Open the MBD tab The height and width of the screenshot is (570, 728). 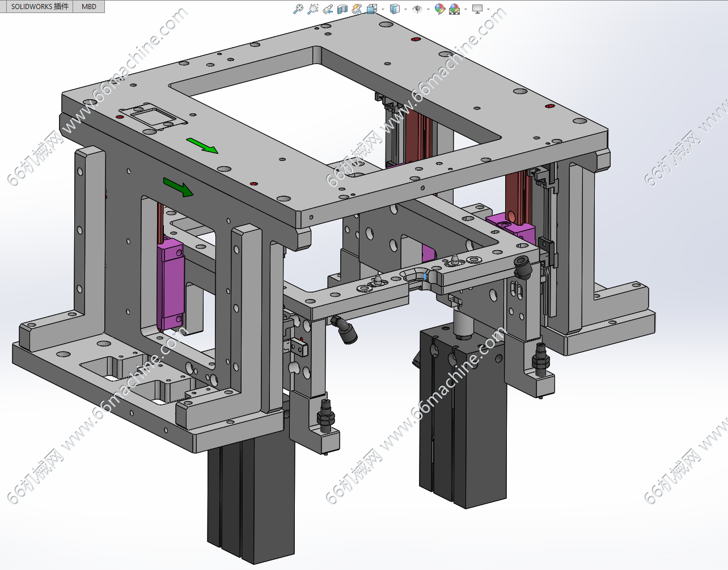(89, 7)
